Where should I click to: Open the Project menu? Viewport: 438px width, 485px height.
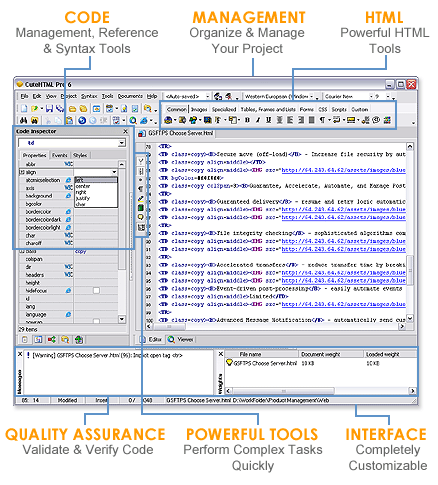tap(69, 96)
